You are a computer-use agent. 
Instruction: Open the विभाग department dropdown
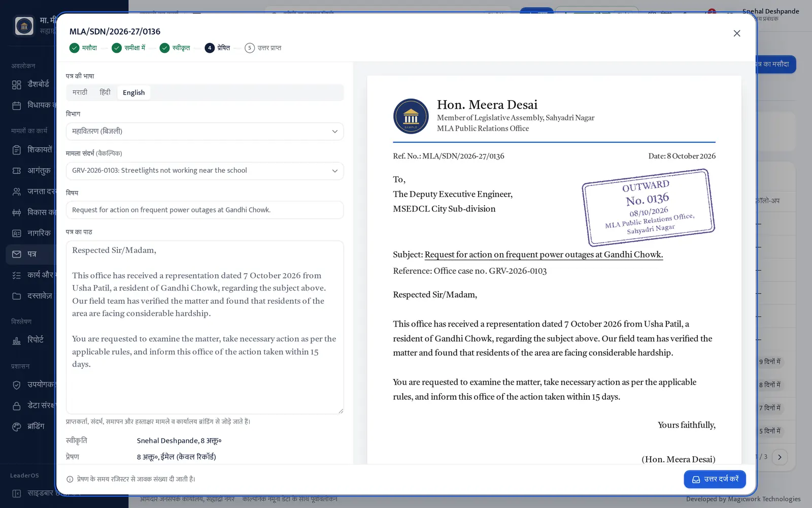tap(205, 131)
